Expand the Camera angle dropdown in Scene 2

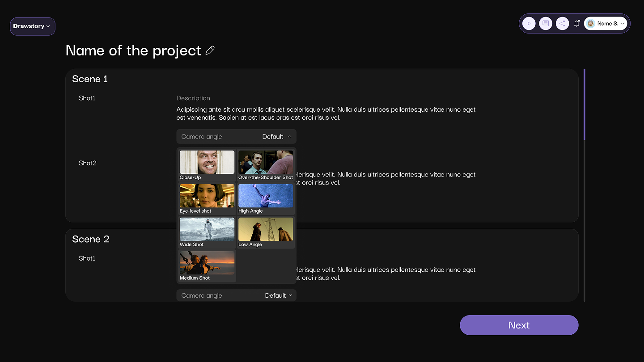(236, 295)
